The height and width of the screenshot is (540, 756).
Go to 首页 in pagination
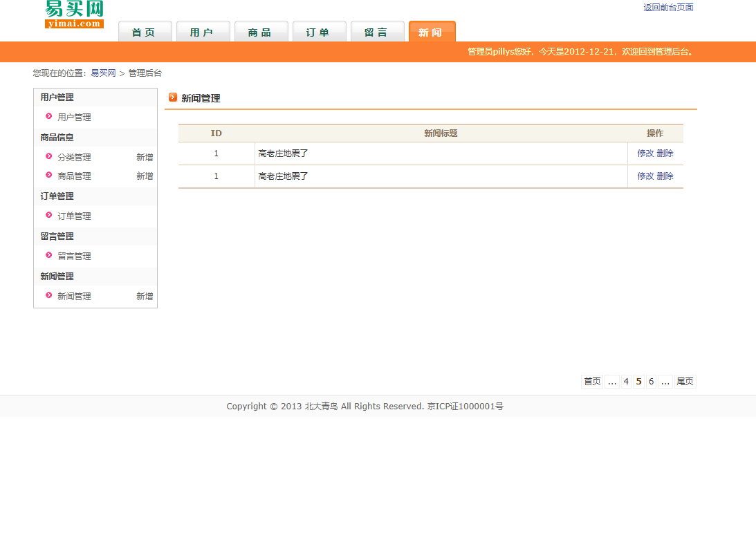[x=592, y=382]
